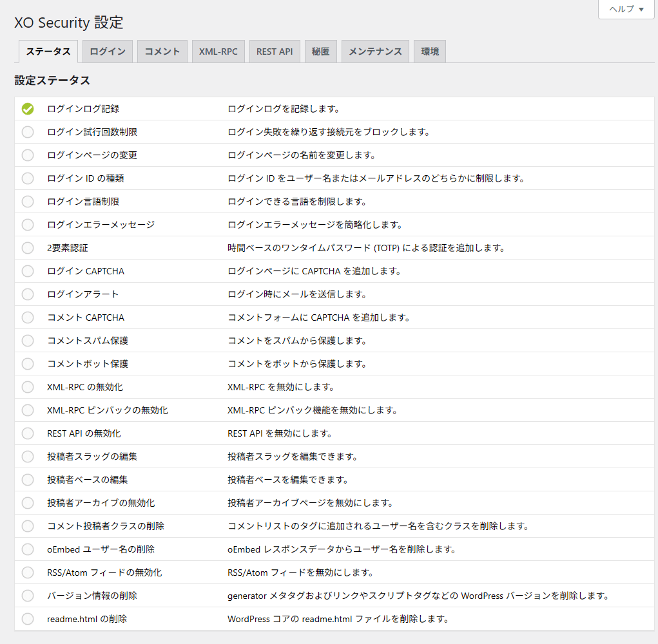
Task: Go to the 秘匿 tab
Action: 320,52
